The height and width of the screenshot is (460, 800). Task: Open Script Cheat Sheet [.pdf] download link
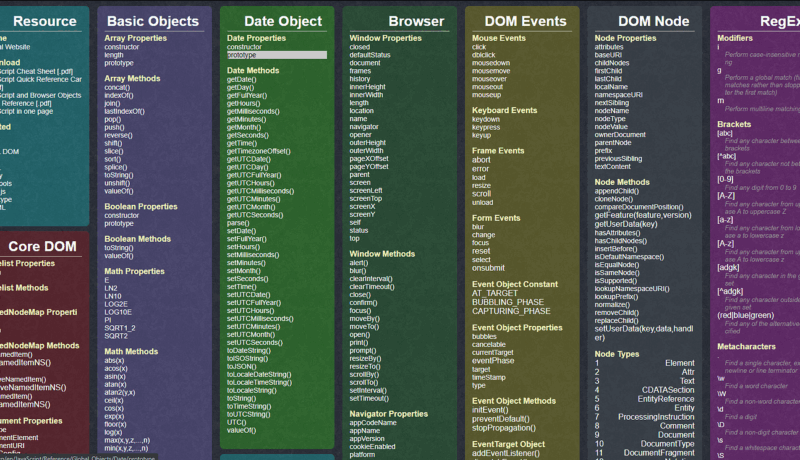pos(37,71)
